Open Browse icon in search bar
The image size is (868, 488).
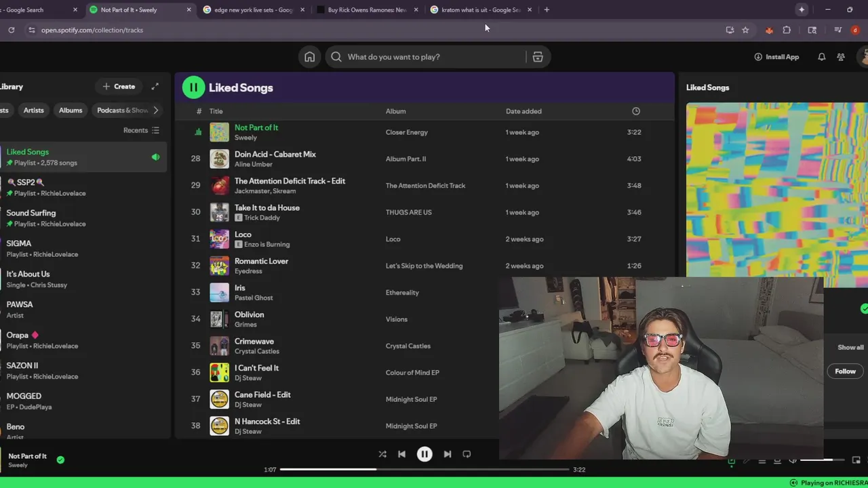(538, 57)
